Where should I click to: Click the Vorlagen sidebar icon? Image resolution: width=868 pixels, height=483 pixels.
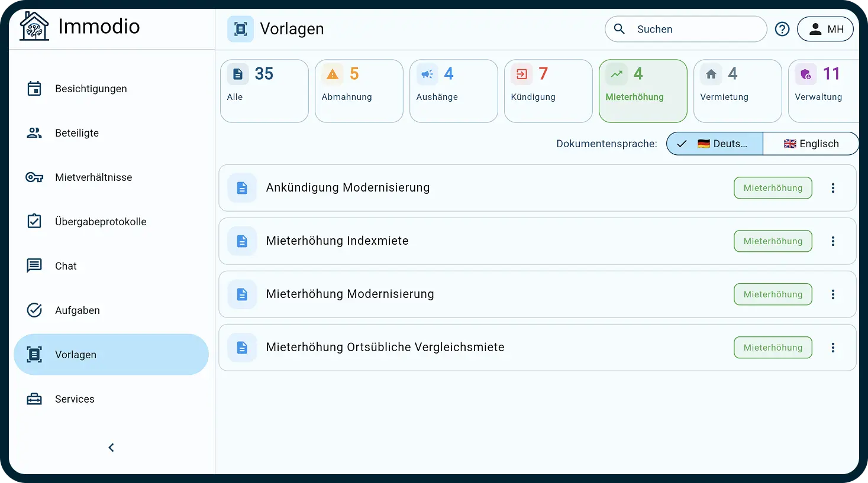(34, 355)
